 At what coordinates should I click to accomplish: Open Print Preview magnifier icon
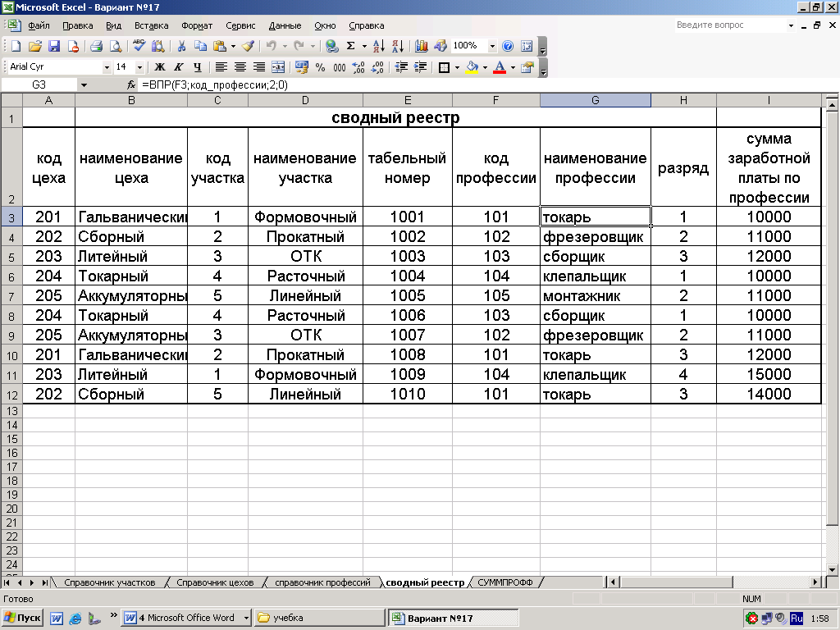[x=115, y=46]
